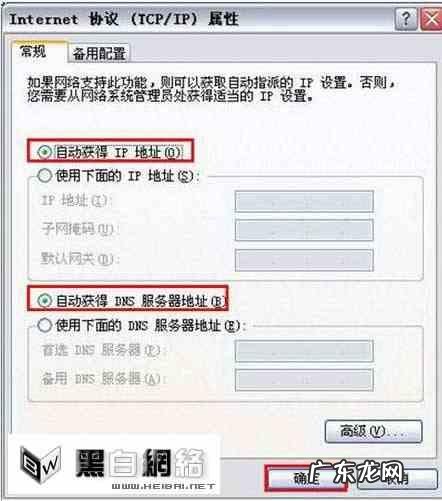Viewport: 442px width, 501px height.
Task: Click the dialog title bar text
Action: tap(124, 19)
